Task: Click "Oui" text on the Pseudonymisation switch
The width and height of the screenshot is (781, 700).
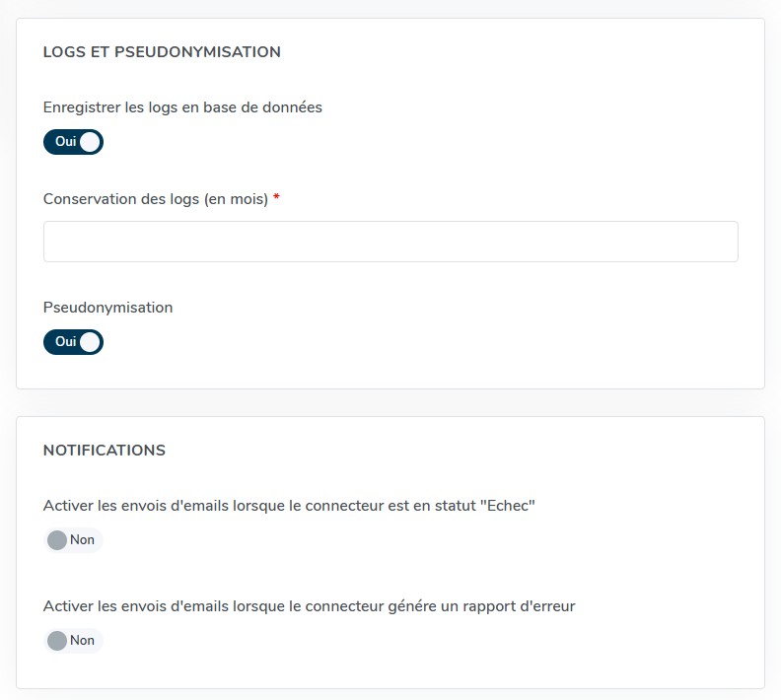Action: click(65, 342)
